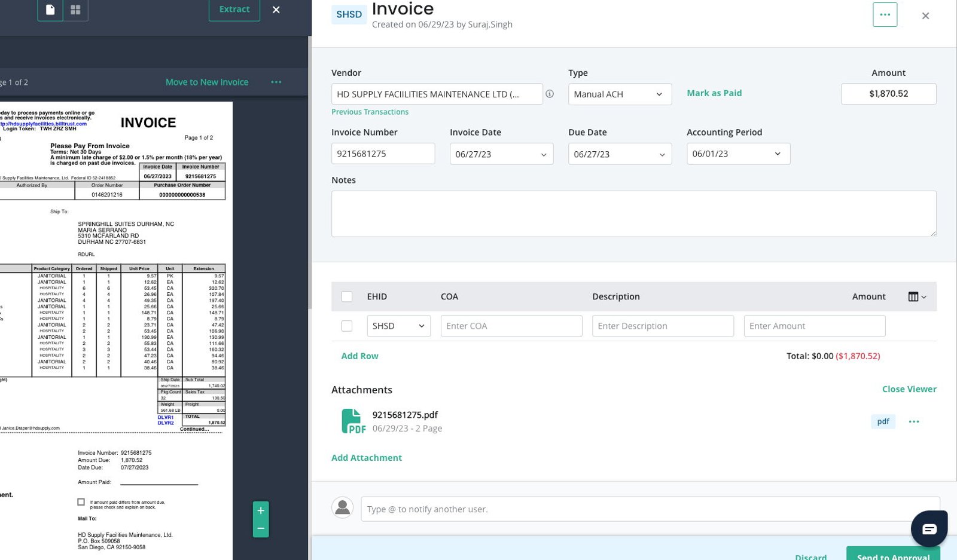The height and width of the screenshot is (560, 957).
Task: Open the Due Date picker dropdown
Action: click(620, 154)
